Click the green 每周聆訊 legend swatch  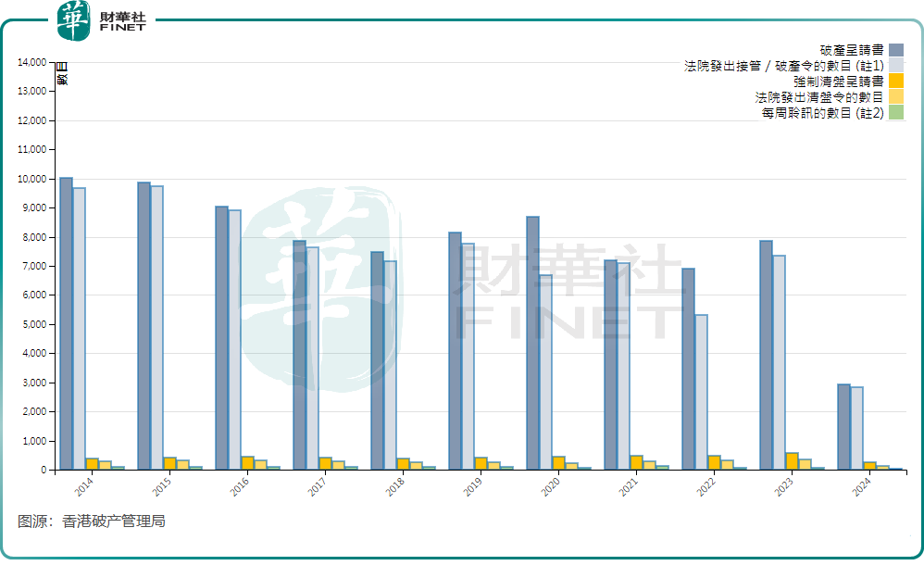point(895,112)
